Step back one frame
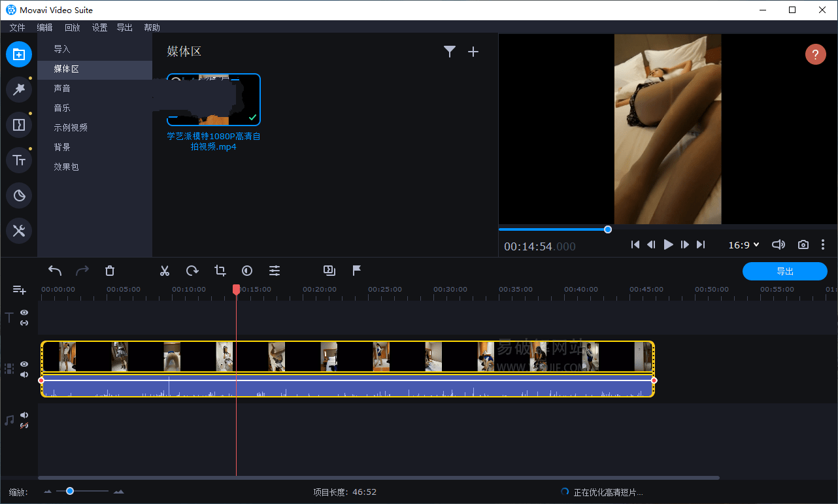The width and height of the screenshot is (838, 504). click(651, 244)
